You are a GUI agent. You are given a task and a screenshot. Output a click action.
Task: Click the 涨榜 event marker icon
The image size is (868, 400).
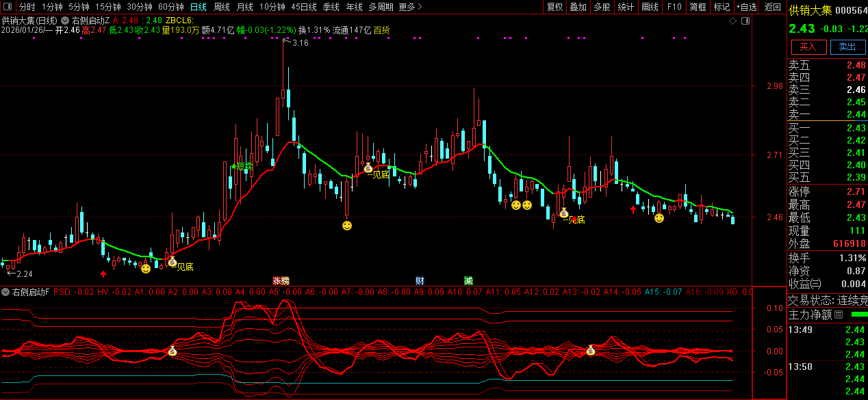tap(281, 280)
